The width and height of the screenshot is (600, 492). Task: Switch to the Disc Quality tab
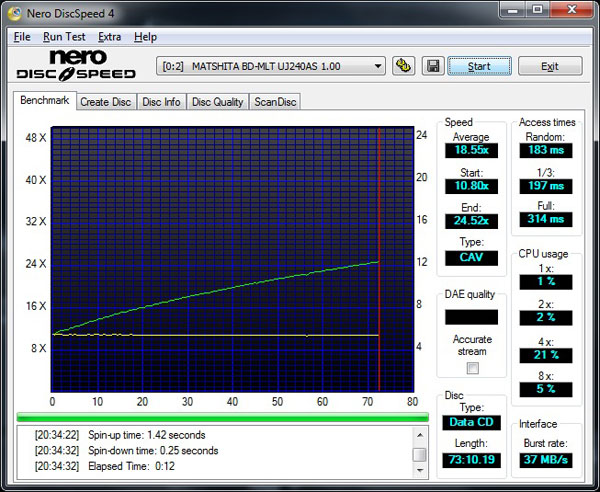(x=217, y=101)
